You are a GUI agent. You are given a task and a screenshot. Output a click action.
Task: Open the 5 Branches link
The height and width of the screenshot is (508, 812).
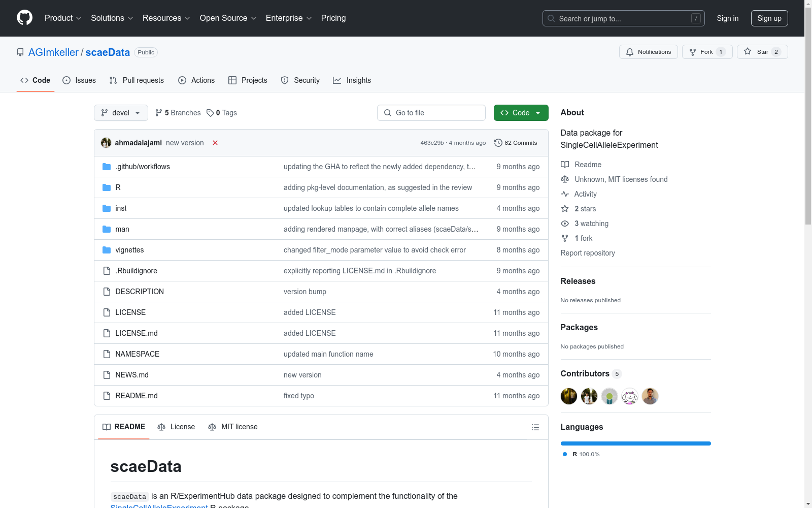[x=178, y=113]
